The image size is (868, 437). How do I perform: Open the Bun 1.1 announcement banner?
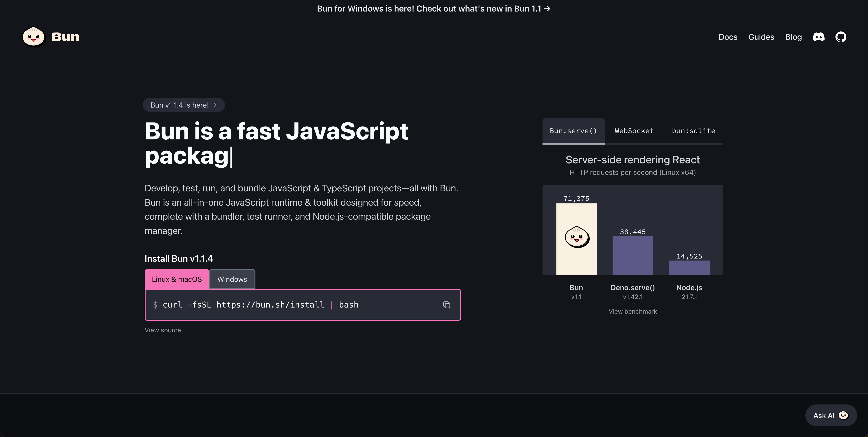(434, 9)
